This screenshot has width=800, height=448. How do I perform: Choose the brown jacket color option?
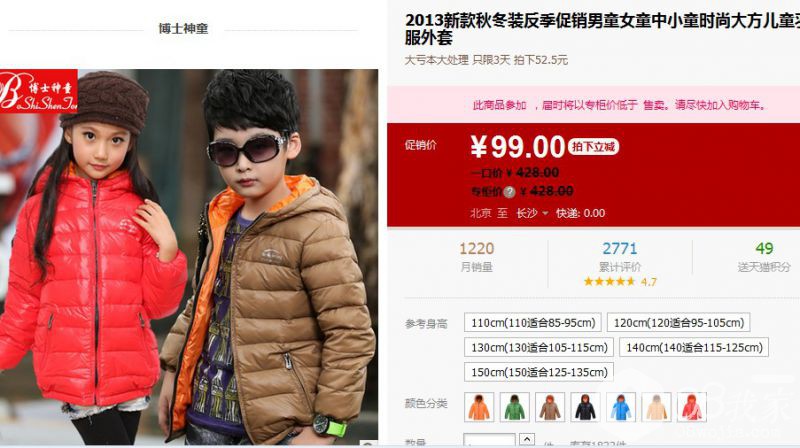(549, 407)
